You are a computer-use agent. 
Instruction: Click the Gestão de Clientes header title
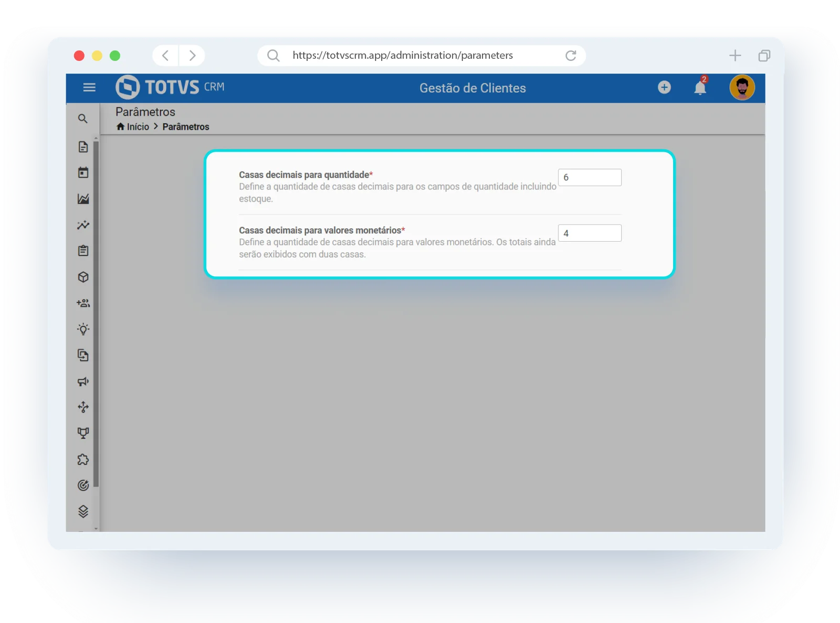472,88
